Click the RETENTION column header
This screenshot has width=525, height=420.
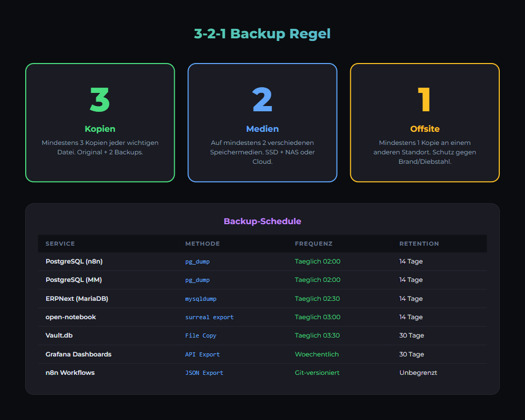click(419, 244)
